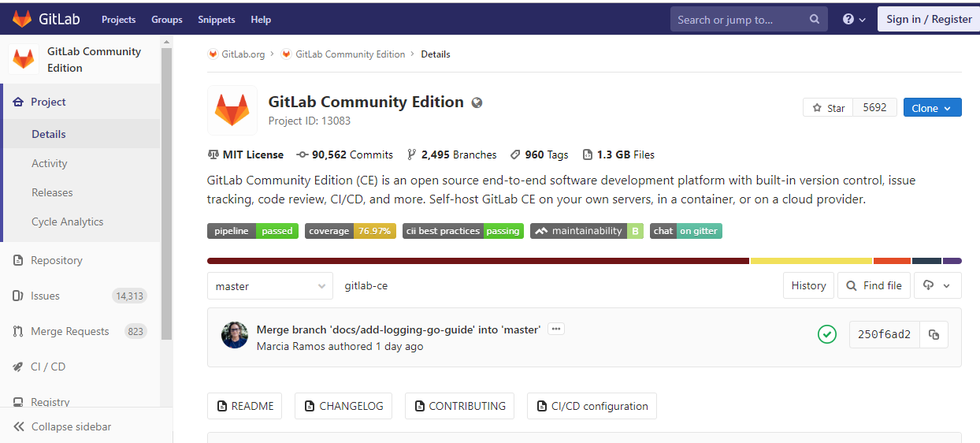Click the Collapse sidebar double-chevron icon

tap(19, 426)
